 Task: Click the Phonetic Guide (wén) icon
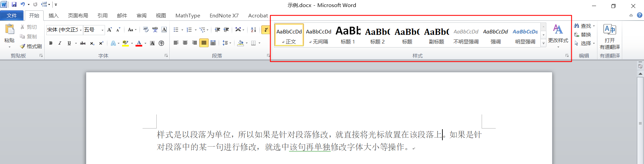(155, 30)
